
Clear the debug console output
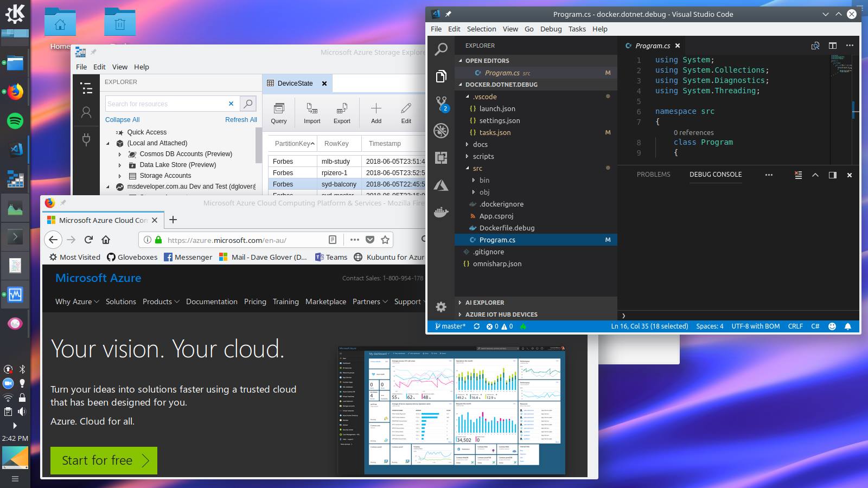coord(798,175)
